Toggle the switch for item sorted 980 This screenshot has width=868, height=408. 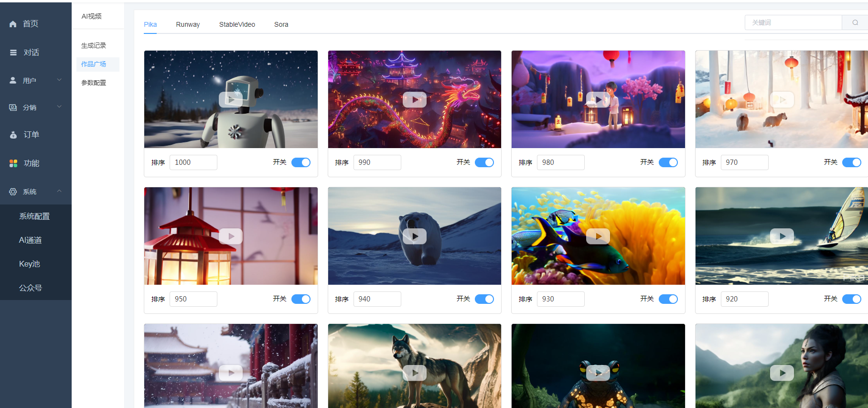click(x=668, y=162)
